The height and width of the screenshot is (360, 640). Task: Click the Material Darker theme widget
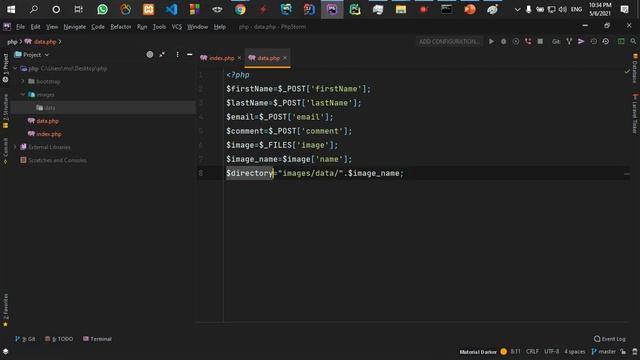(478, 352)
